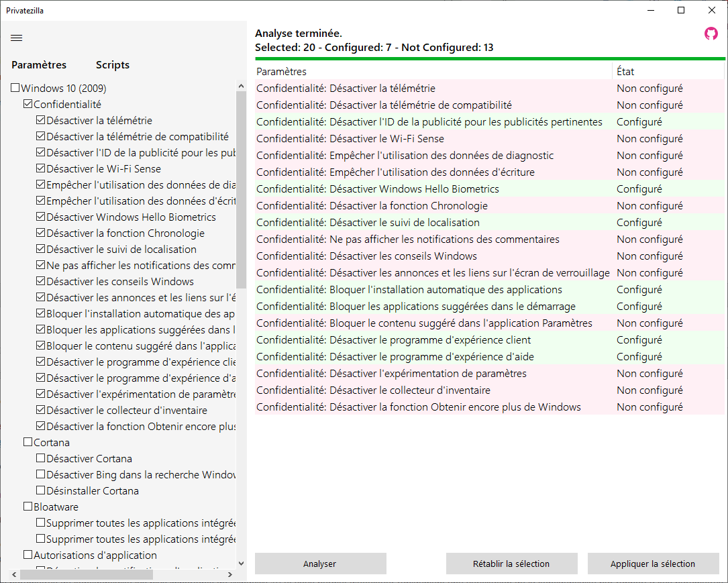
Task: Check the Bloatware category checkbox
Action: 28,507
